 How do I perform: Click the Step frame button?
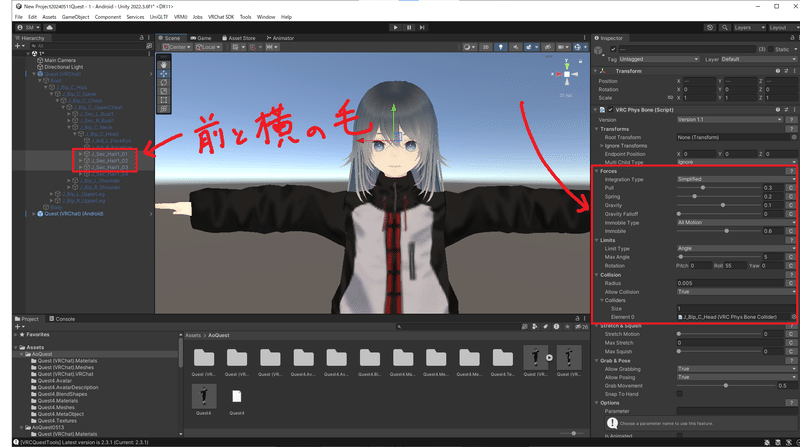click(422, 28)
